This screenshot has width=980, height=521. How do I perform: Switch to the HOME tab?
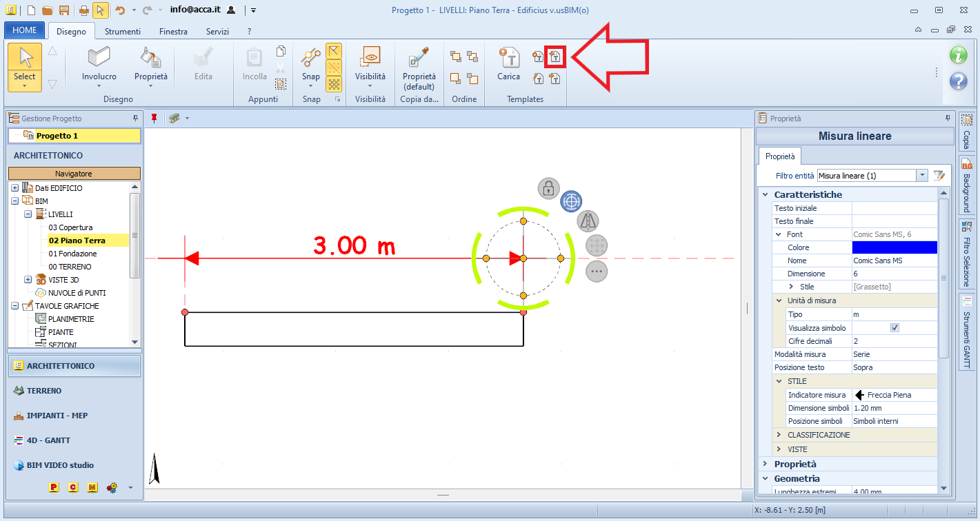pos(25,31)
